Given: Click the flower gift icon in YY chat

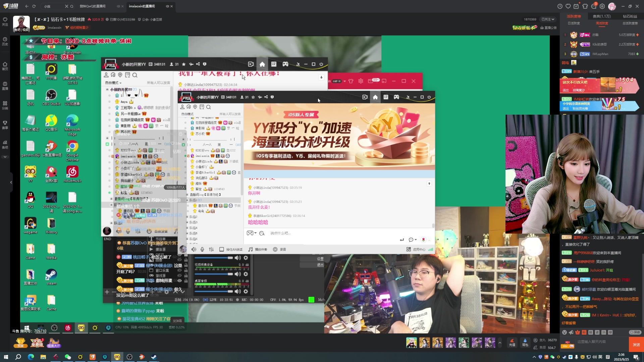Looking at the screenshot, I should [x=424, y=240].
